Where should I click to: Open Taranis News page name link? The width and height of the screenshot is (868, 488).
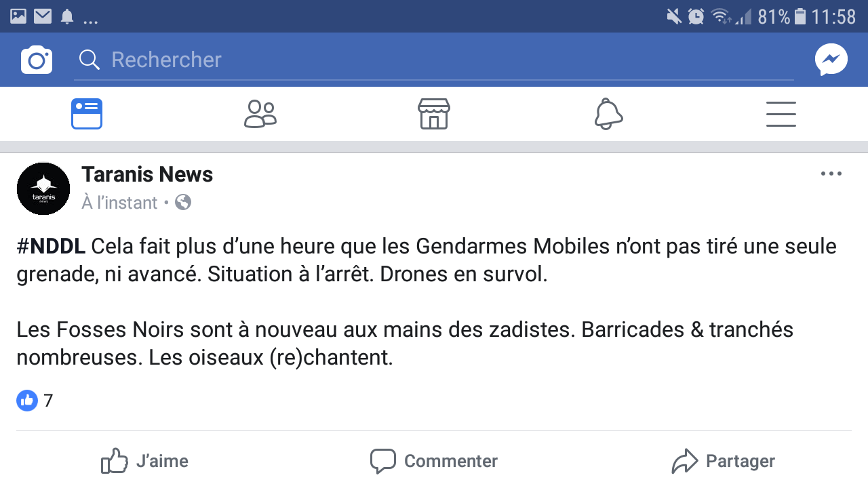(147, 175)
